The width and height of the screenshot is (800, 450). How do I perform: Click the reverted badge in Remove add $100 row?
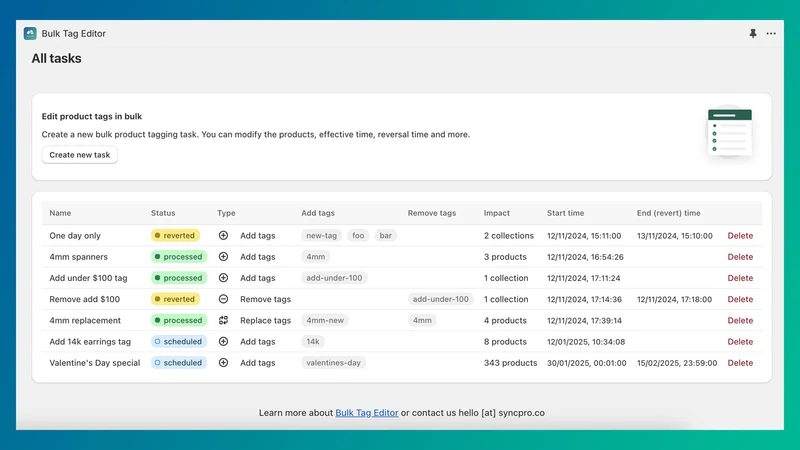175,299
